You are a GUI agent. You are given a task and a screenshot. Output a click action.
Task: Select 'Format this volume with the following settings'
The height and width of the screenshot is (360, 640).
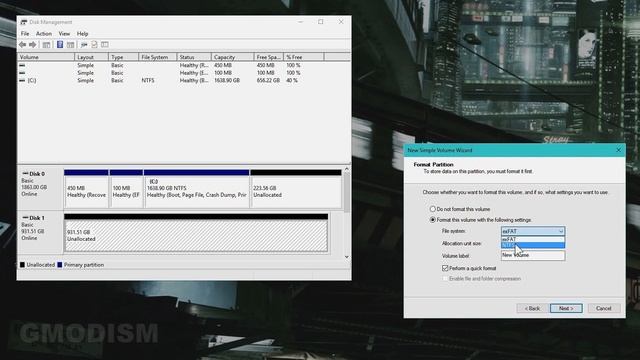(433, 220)
